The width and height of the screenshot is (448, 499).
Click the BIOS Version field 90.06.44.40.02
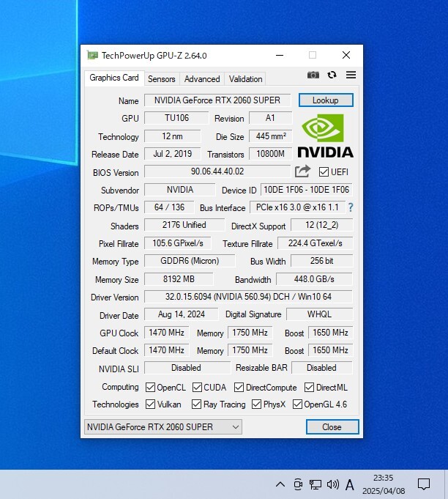pos(217,171)
